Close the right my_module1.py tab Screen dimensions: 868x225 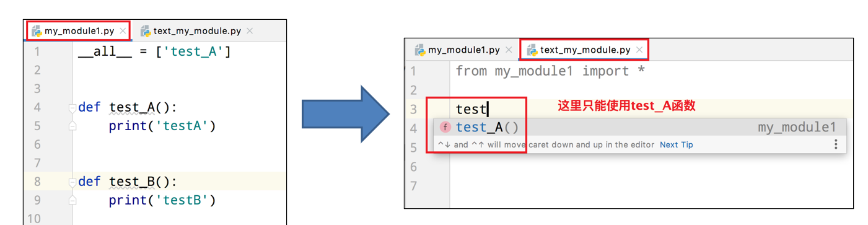point(509,50)
